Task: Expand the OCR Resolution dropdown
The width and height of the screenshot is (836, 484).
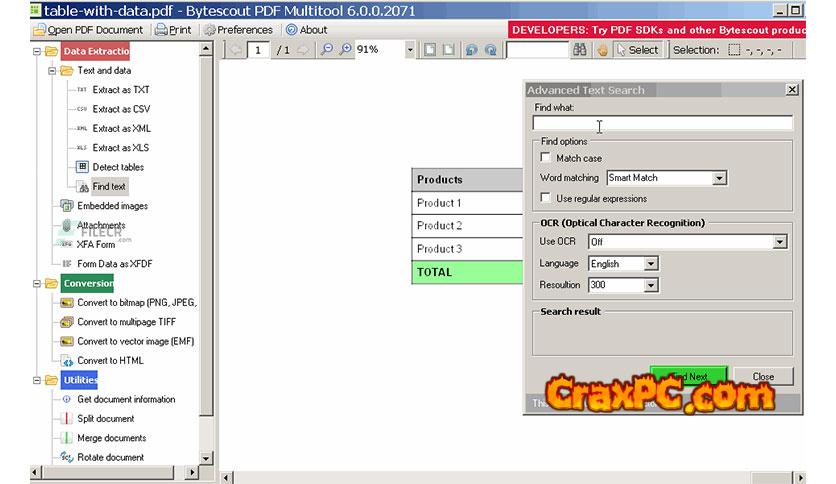Action: [651, 285]
